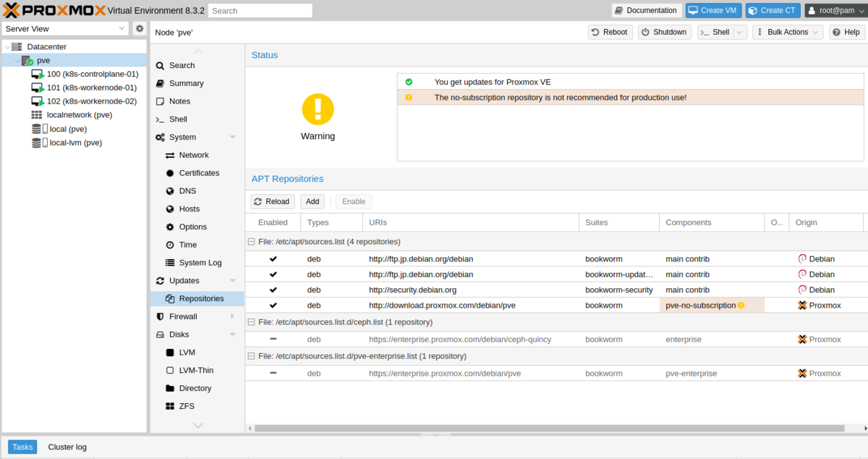868x459 pixels.
Task: Click the Notes sticky icon
Action: point(161,101)
